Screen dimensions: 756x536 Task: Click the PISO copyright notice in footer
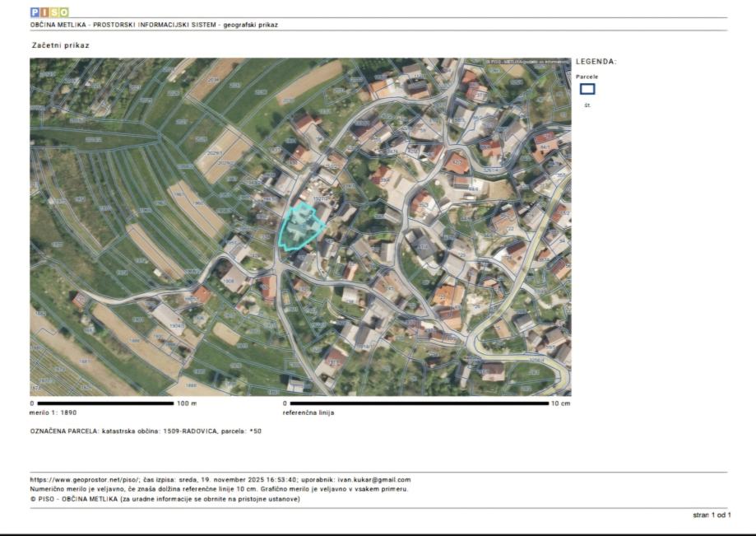point(165,498)
